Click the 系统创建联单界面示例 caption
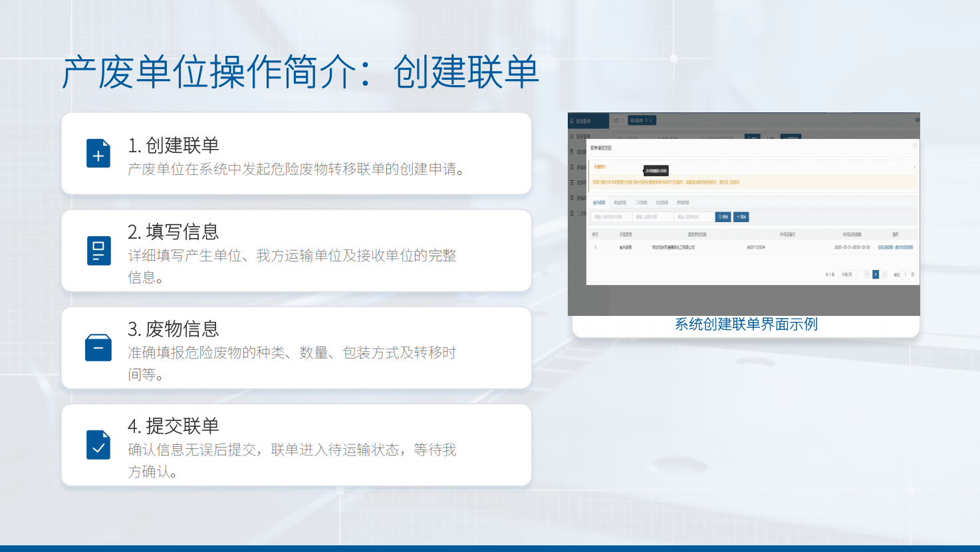980x552 pixels. click(746, 325)
